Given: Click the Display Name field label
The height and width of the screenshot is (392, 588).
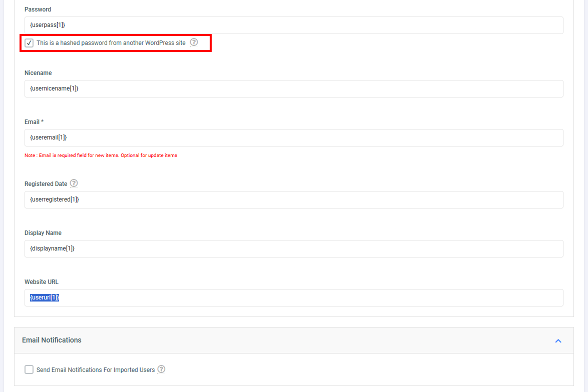Looking at the screenshot, I should pyautogui.click(x=43, y=233).
